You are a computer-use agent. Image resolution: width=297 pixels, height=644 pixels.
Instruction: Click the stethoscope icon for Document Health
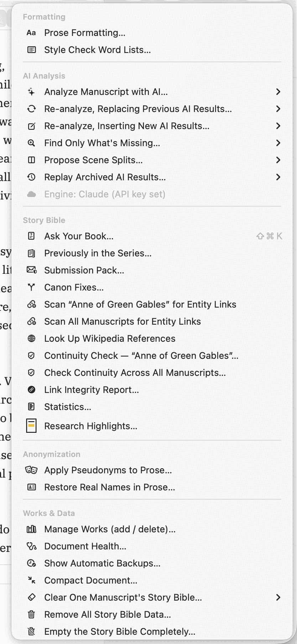coord(31,546)
